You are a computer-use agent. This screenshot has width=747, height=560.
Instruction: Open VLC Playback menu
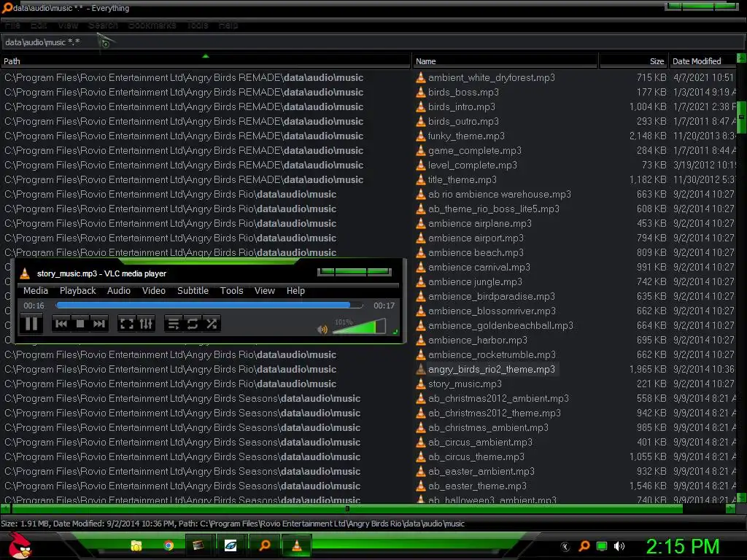tap(77, 290)
